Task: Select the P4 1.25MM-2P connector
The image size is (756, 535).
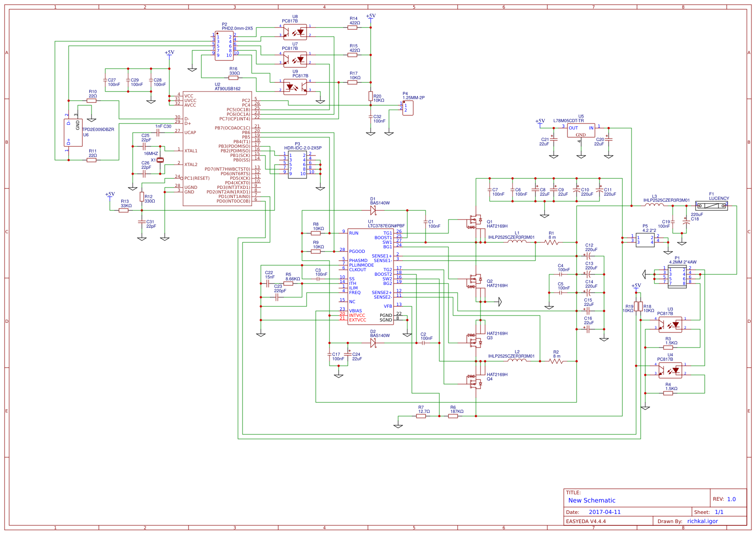Action: (408, 108)
